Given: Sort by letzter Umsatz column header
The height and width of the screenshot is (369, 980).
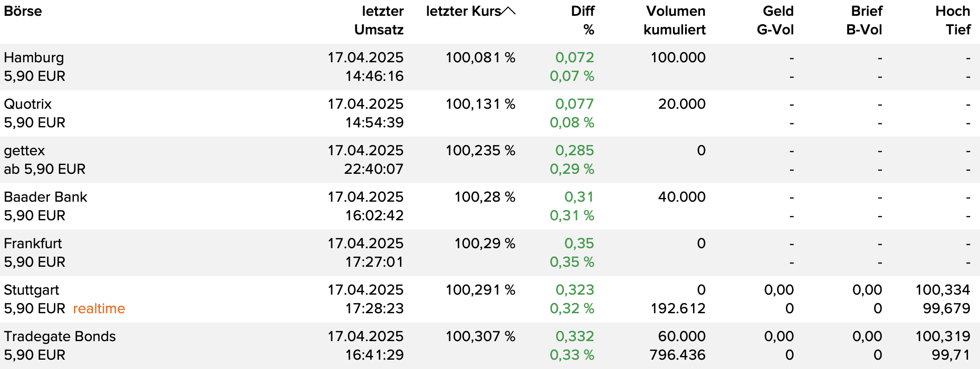Looking at the screenshot, I should (379, 20).
